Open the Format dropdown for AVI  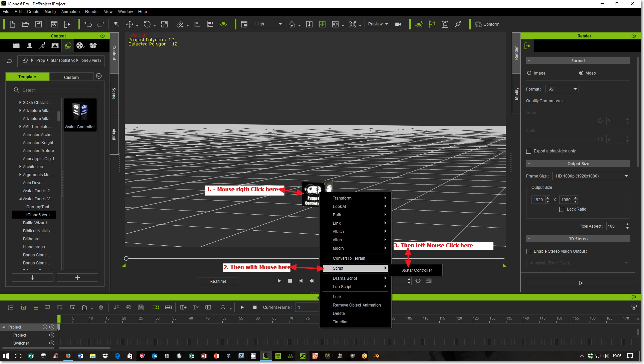coord(561,89)
